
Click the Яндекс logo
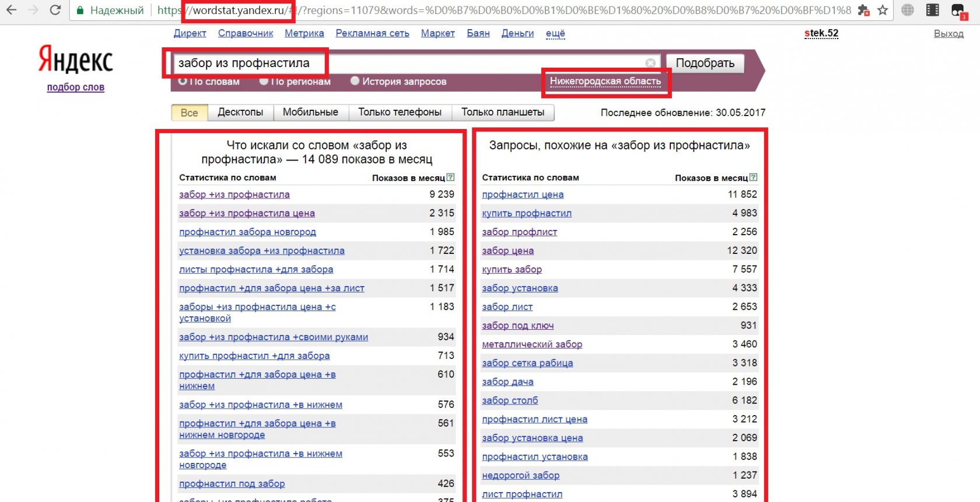(76, 60)
